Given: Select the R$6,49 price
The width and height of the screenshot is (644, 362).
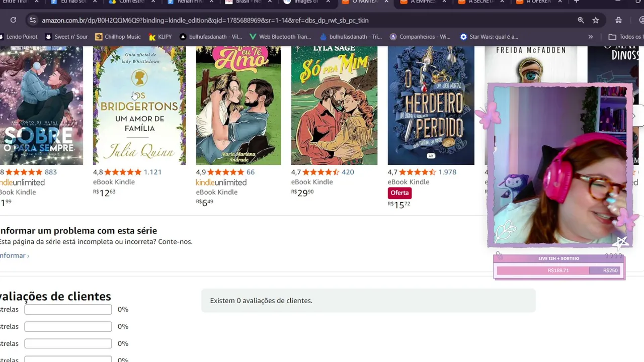Looking at the screenshot, I should tap(204, 203).
